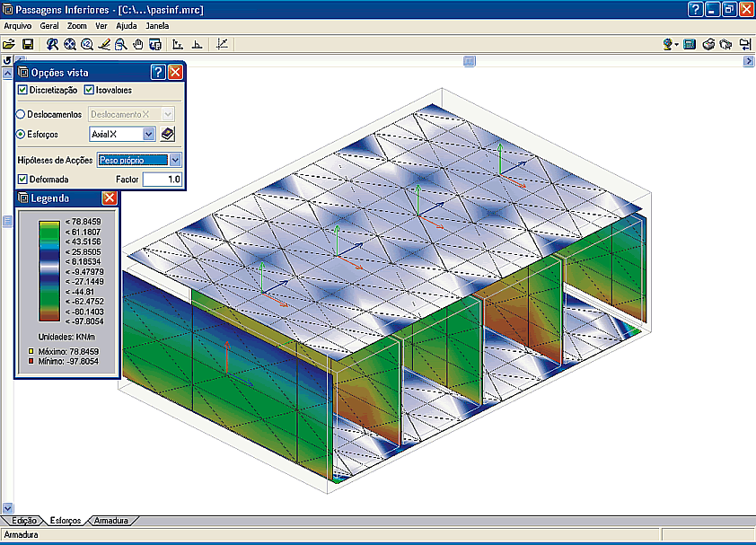Click the printer icon in toolbar
Viewport: 756px width, 545px height.
pos(708,43)
